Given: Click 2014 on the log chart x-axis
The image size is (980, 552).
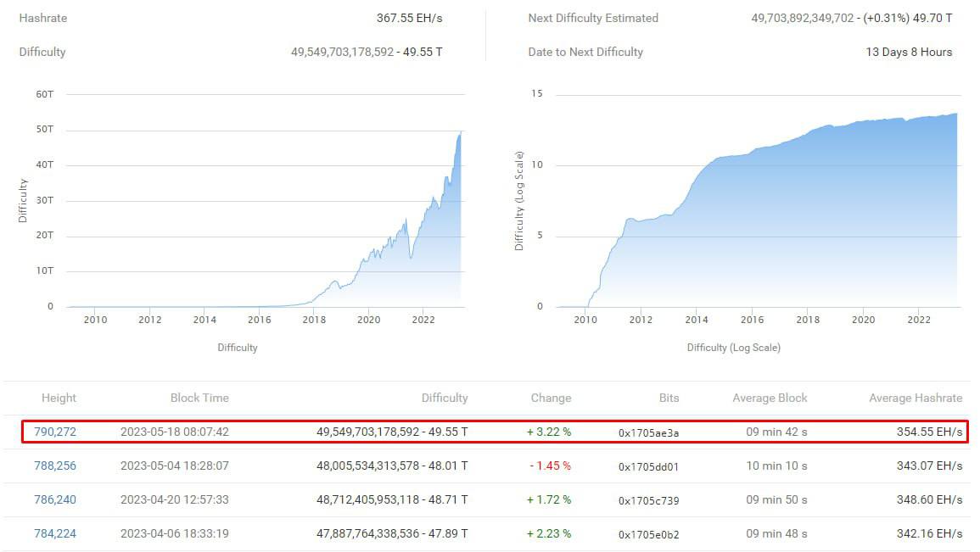Looking at the screenshot, I should [x=697, y=320].
